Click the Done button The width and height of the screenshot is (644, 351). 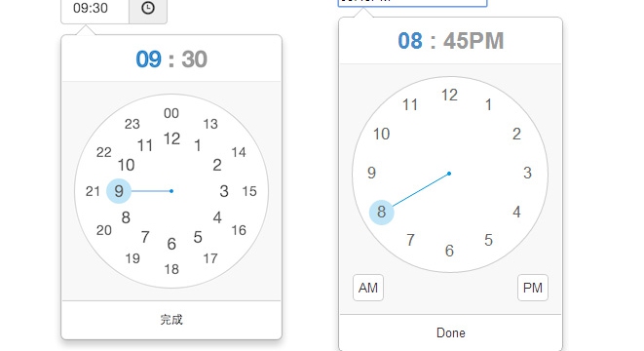tap(450, 332)
